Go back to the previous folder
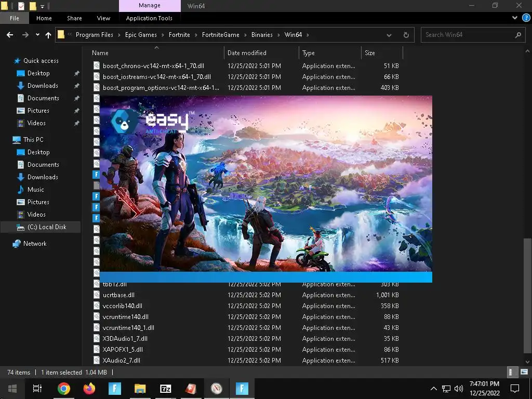The width and height of the screenshot is (532, 399). point(10,35)
